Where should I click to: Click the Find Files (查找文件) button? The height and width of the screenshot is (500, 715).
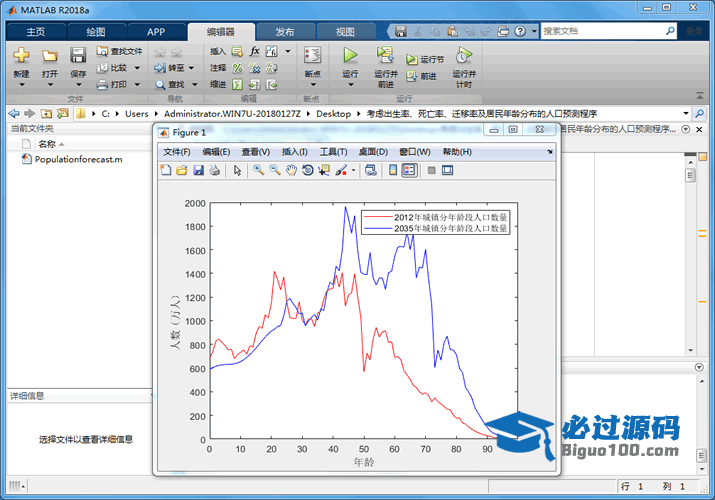[x=120, y=51]
